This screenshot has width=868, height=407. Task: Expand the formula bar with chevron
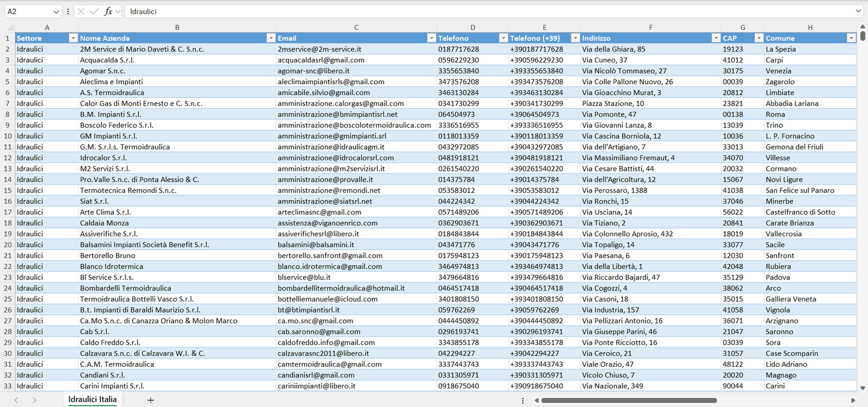tap(858, 11)
